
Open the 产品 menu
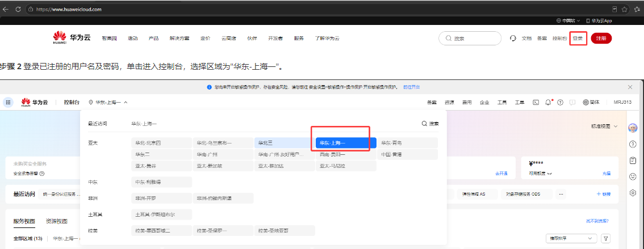pos(153,38)
